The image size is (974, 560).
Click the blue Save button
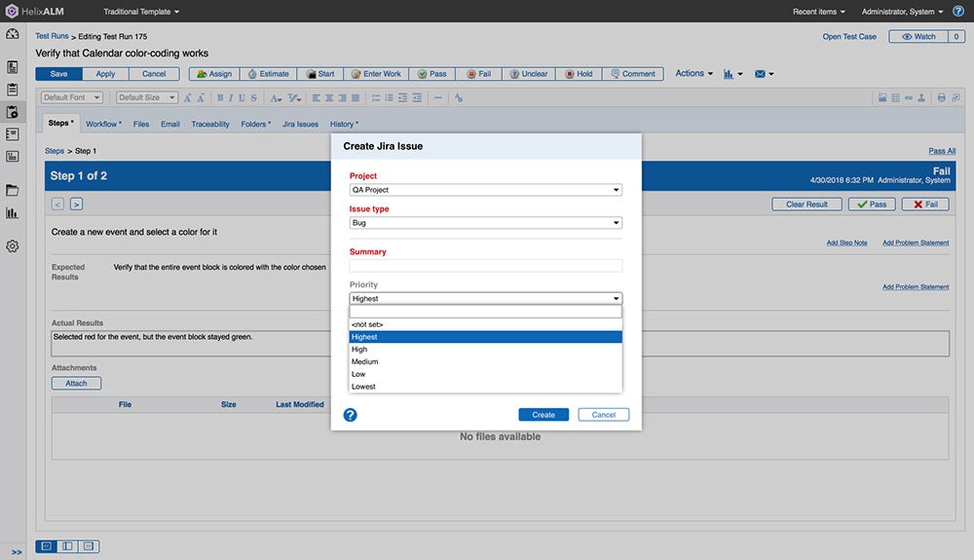point(59,74)
